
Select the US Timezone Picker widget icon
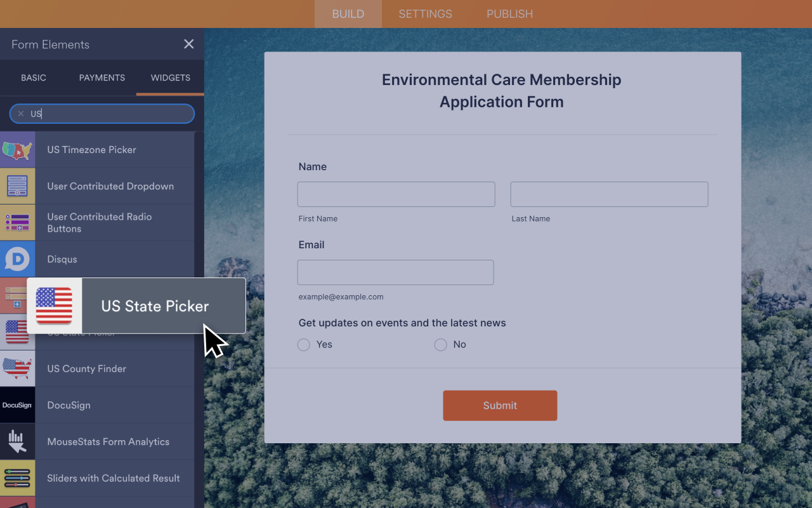point(17,149)
